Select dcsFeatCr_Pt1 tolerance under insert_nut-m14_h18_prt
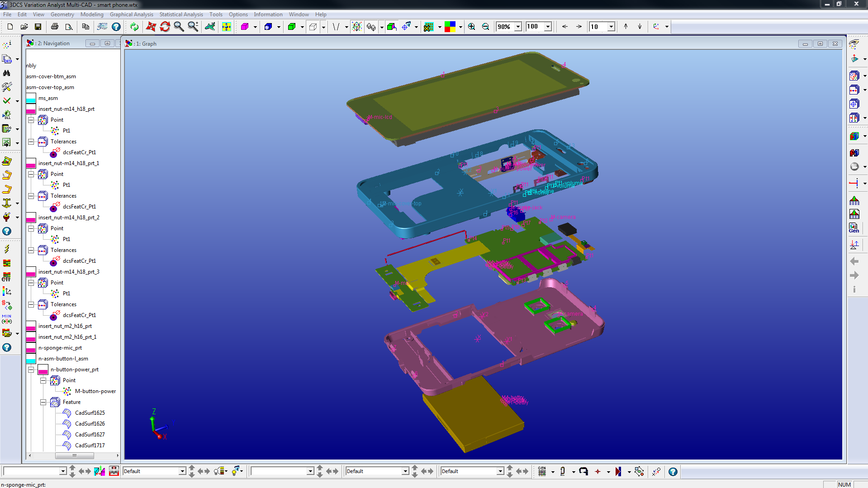868x488 pixels. (79, 152)
